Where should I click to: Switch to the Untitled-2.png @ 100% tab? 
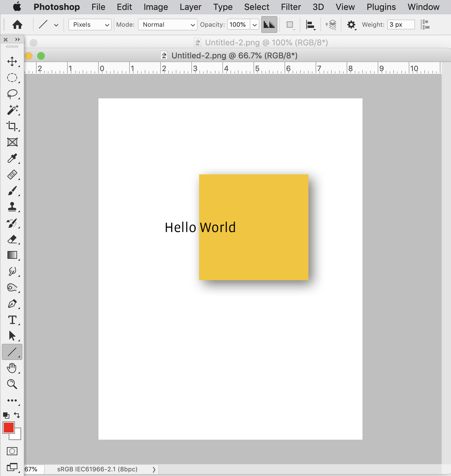262,43
